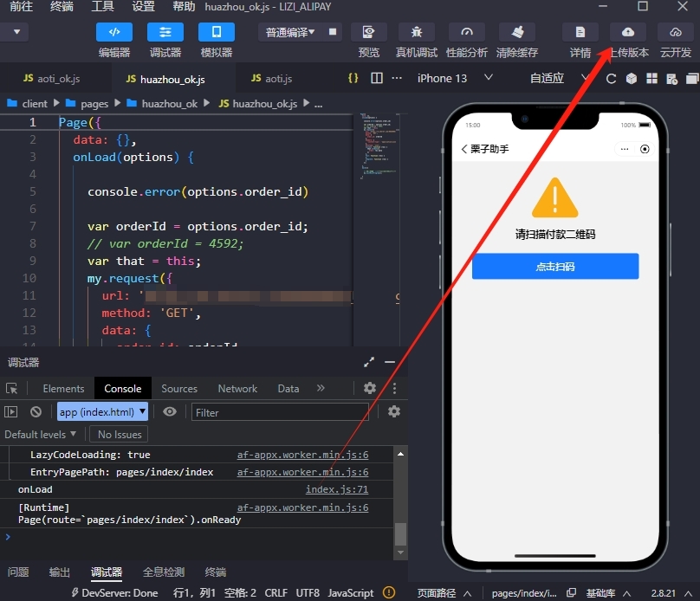Open the 普通编译 compile mode dropdown
The width and height of the screenshot is (700, 601).
click(x=289, y=33)
